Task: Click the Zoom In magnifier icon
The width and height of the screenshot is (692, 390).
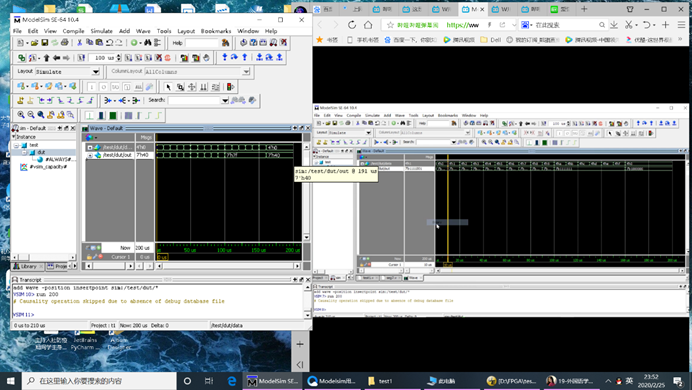Action: pyautogui.click(x=21, y=115)
